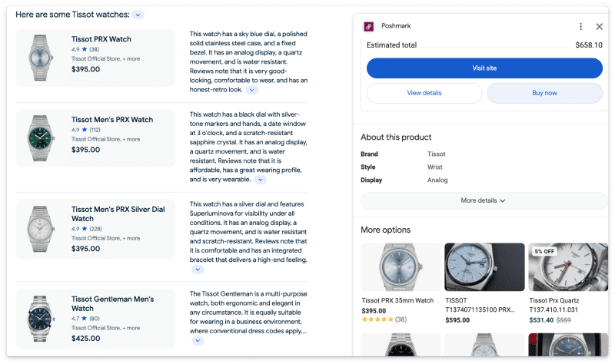
Task: Click the blue Visit site button
Action: click(x=484, y=68)
